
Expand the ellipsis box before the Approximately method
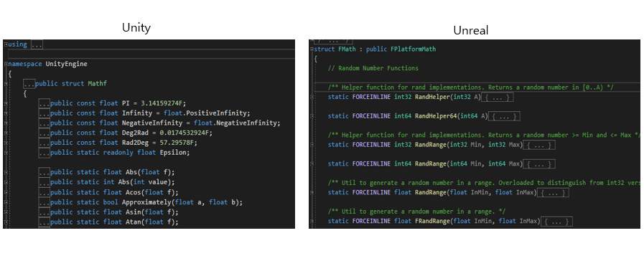(45, 202)
